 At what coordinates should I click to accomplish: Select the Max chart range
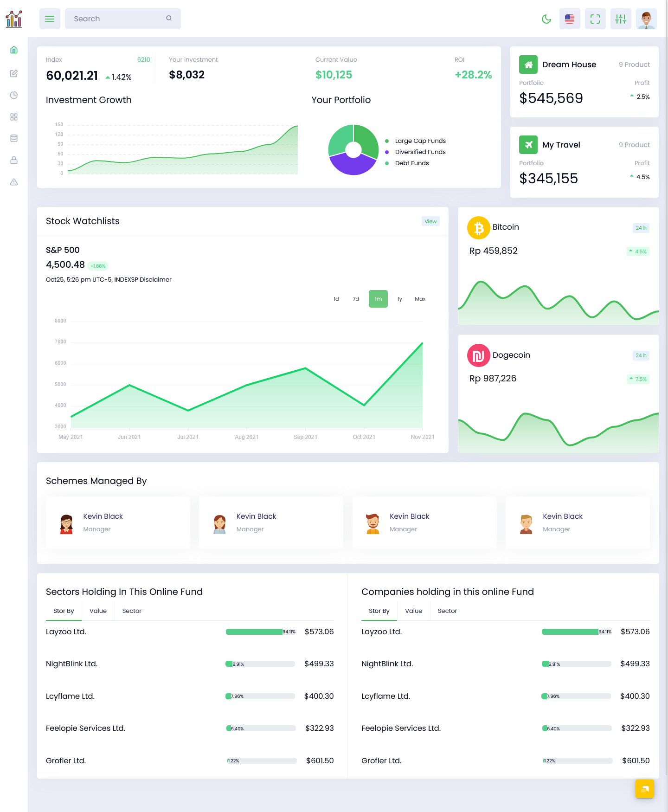[x=420, y=299]
